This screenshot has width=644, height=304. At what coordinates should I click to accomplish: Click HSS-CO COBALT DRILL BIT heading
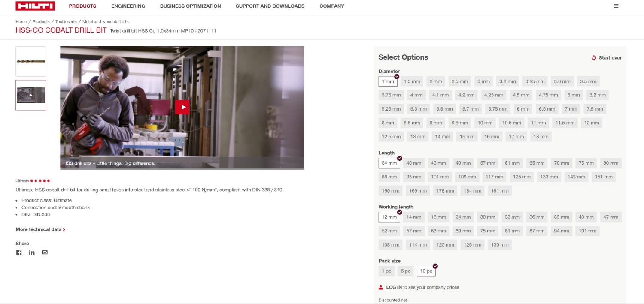pos(61,30)
